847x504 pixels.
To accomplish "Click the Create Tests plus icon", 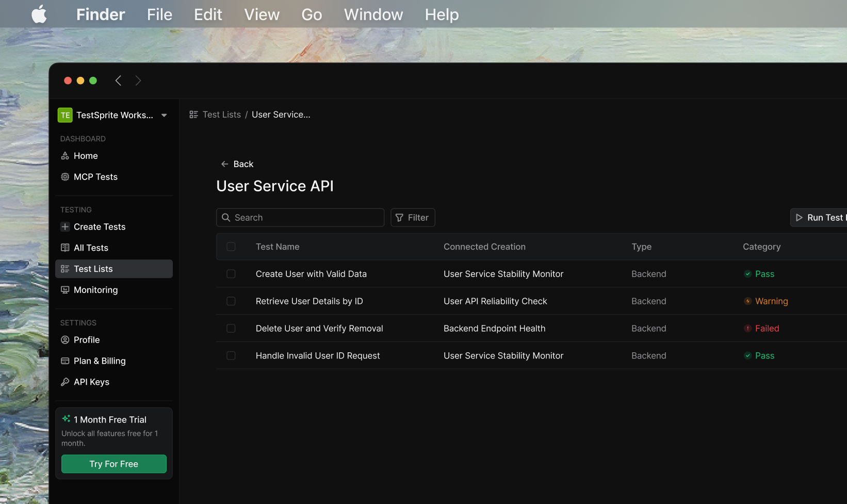I will point(65,226).
